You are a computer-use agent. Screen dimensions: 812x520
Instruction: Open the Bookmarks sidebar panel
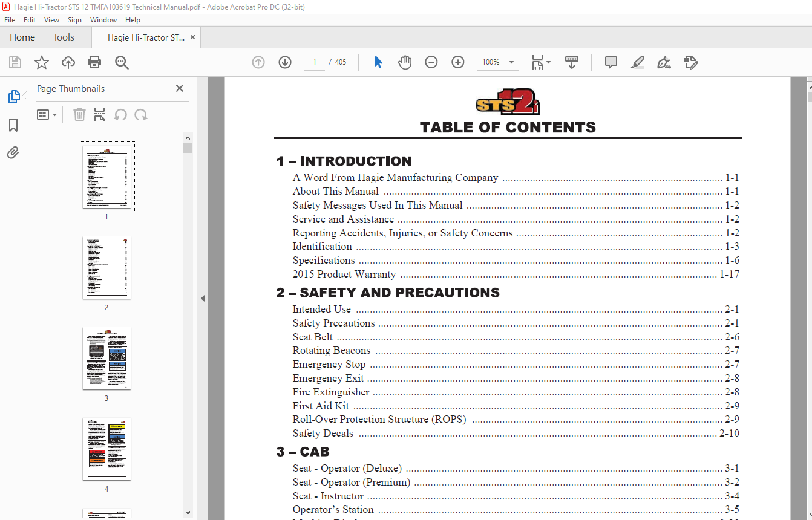[13, 125]
